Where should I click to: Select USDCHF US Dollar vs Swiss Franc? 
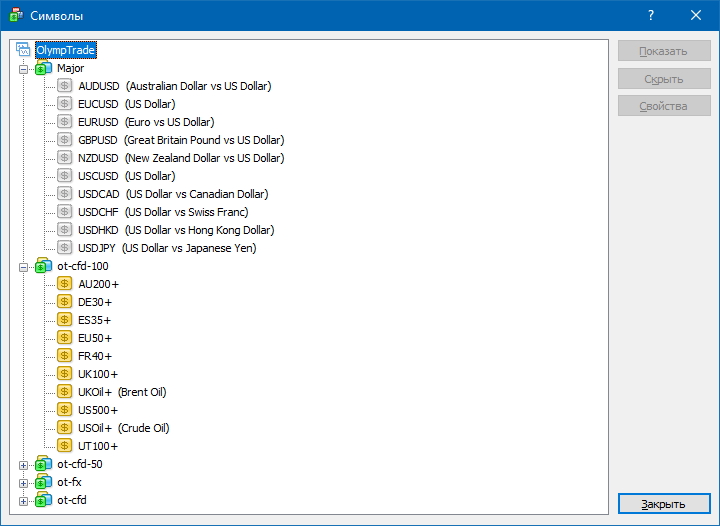click(x=163, y=212)
